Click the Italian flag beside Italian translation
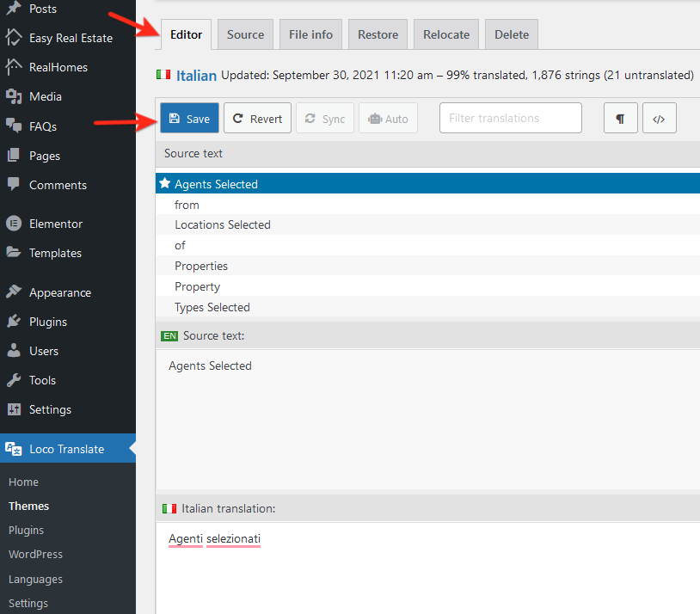The height and width of the screenshot is (614, 700). [169, 508]
